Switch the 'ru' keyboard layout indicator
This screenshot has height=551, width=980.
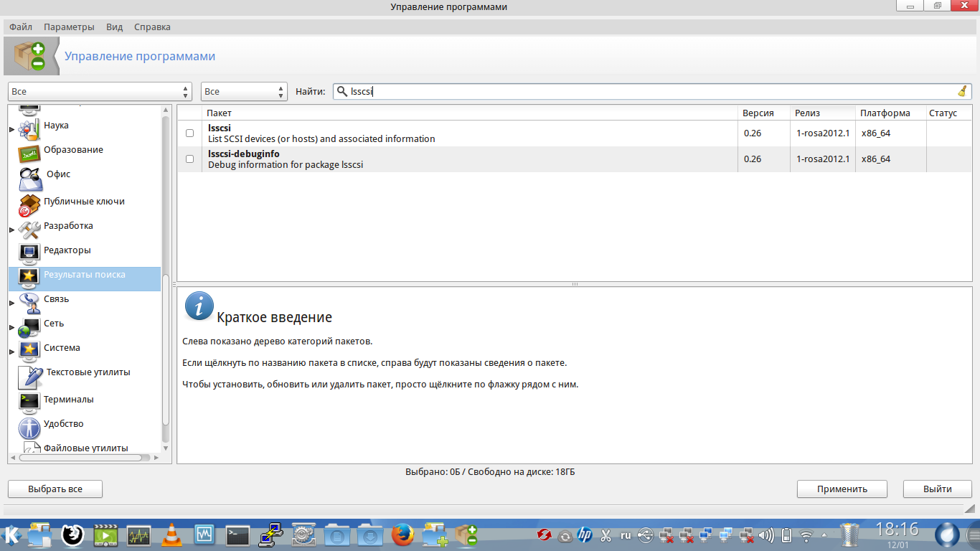click(x=626, y=535)
